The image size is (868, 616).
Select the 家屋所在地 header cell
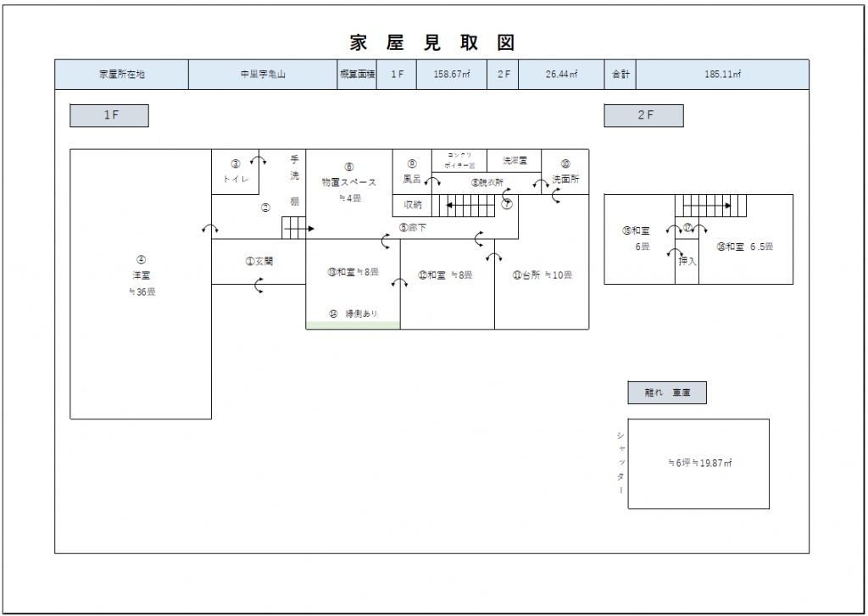(x=122, y=75)
